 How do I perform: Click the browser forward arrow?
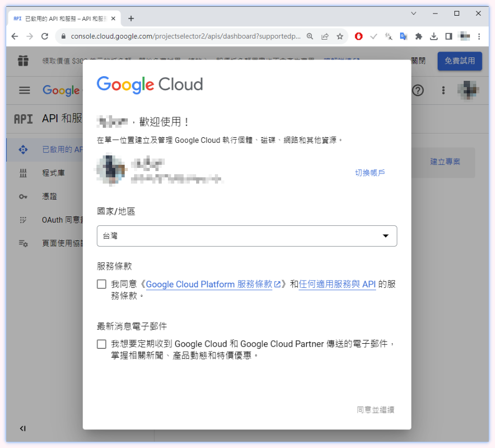(30, 37)
